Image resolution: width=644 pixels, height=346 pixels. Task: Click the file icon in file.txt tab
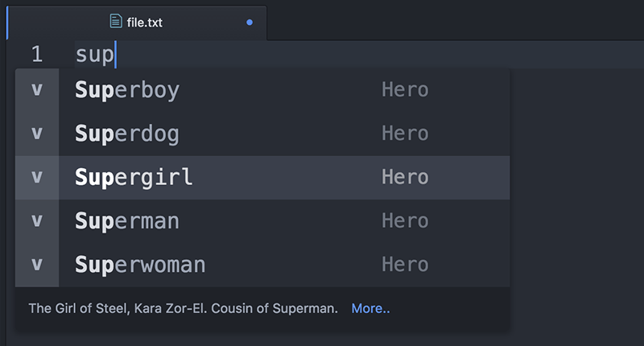(116, 21)
